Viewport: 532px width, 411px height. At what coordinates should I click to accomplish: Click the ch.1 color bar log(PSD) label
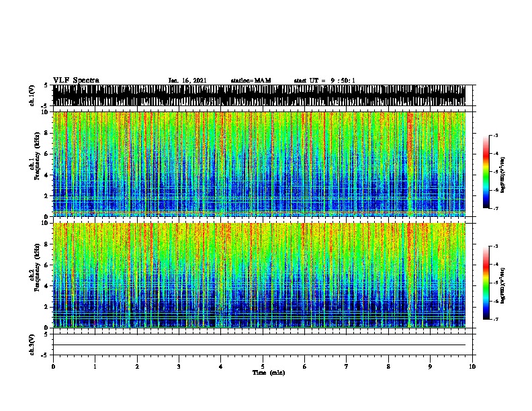[502, 175]
